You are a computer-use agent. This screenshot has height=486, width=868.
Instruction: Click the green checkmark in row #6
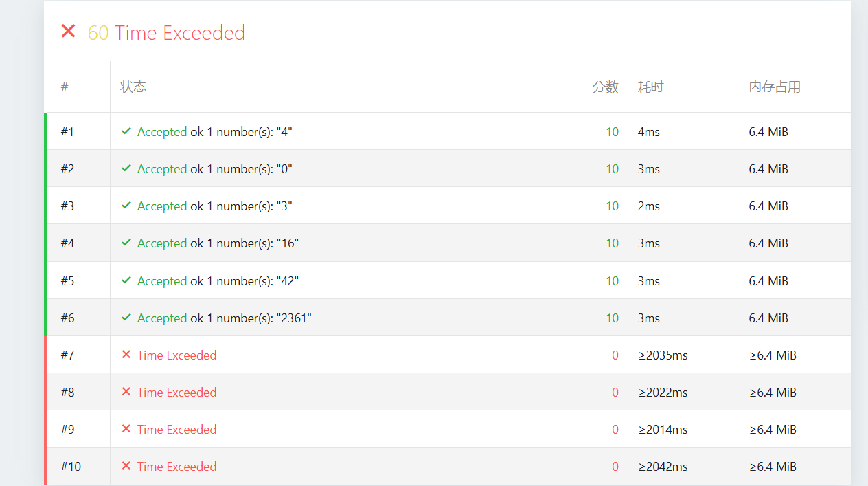coord(126,318)
